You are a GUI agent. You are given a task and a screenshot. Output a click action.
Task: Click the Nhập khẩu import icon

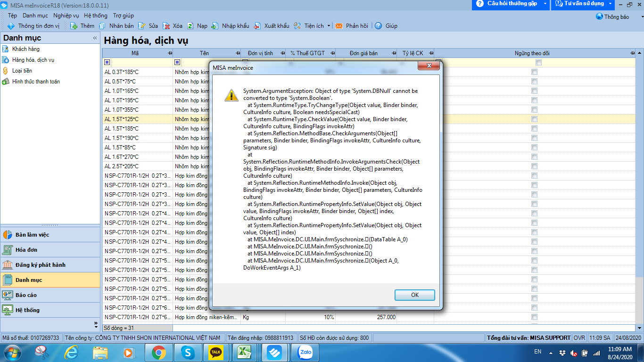[x=215, y=26]
